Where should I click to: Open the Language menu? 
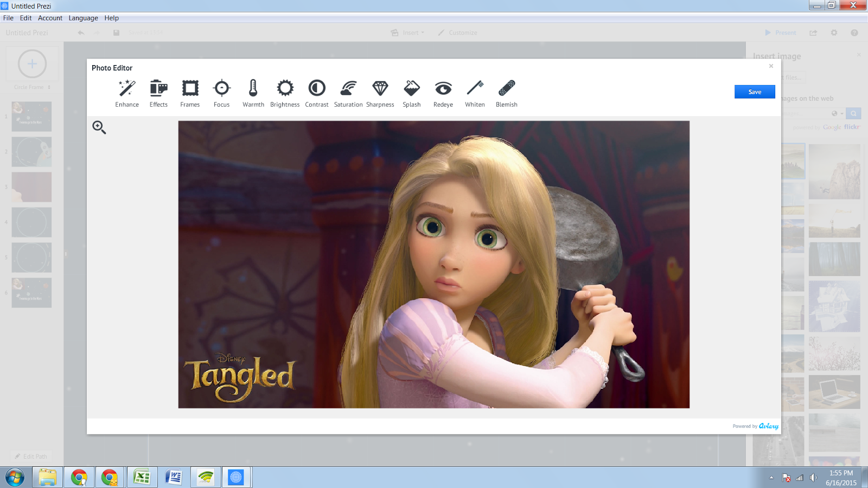[83, 18]
